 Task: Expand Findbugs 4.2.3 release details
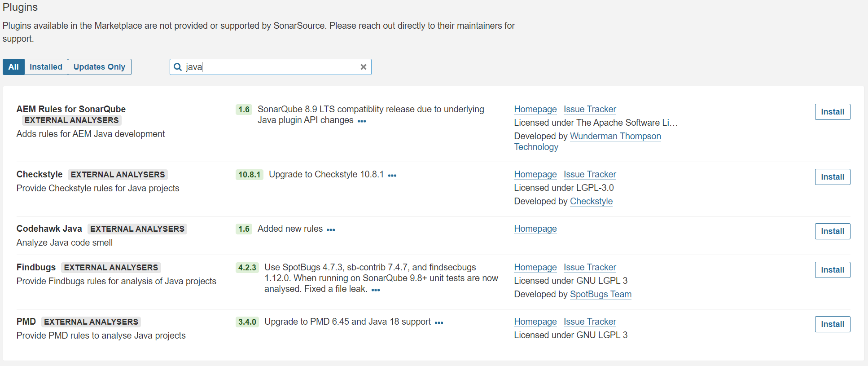pos(376,290)
